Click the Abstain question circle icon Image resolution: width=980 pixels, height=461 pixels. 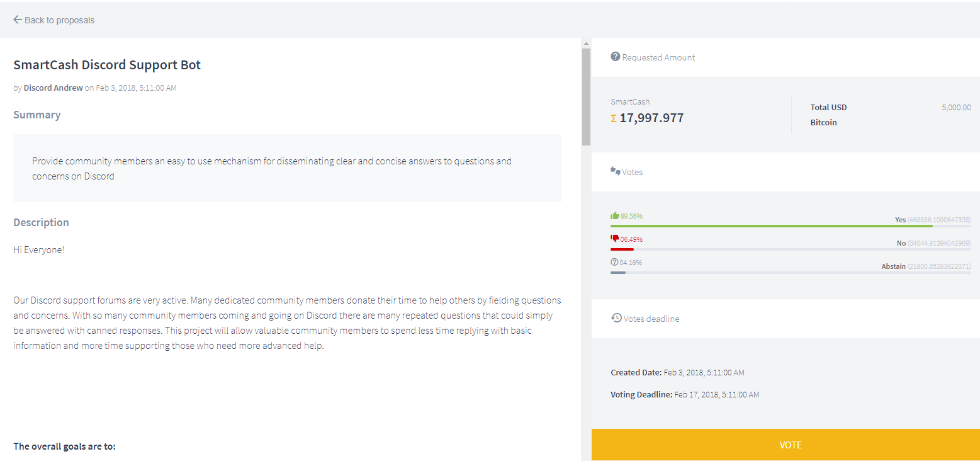[615, 262]
